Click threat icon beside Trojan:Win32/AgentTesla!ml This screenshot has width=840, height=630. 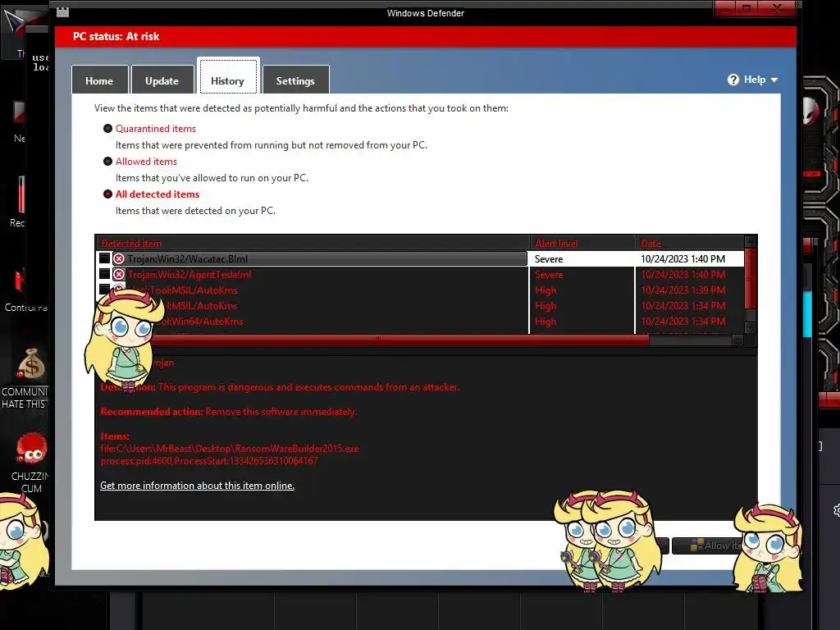click(x=119, y=274)
